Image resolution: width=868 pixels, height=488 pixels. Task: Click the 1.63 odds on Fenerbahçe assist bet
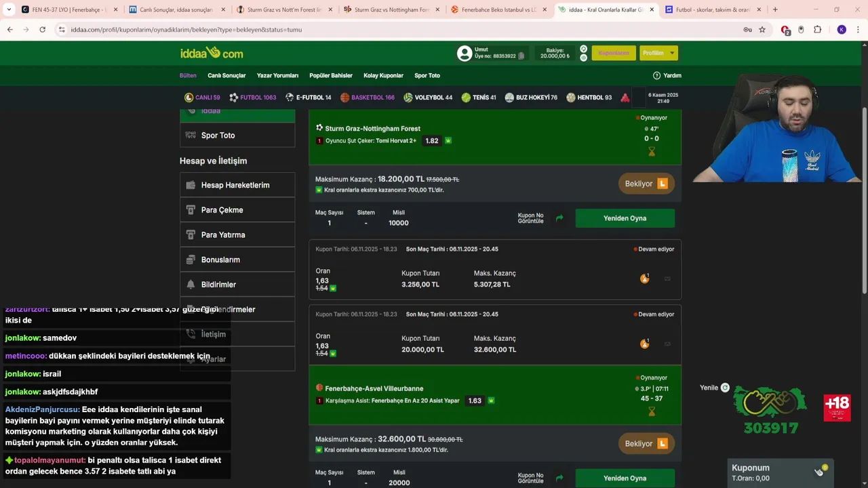pyautogui.click(x=475, y=401)
